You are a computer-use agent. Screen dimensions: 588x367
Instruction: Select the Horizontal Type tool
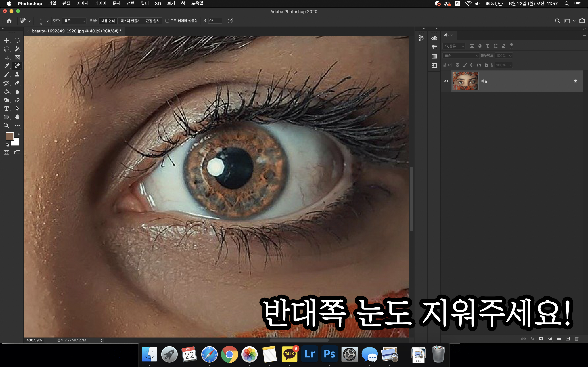pos(6,108)
